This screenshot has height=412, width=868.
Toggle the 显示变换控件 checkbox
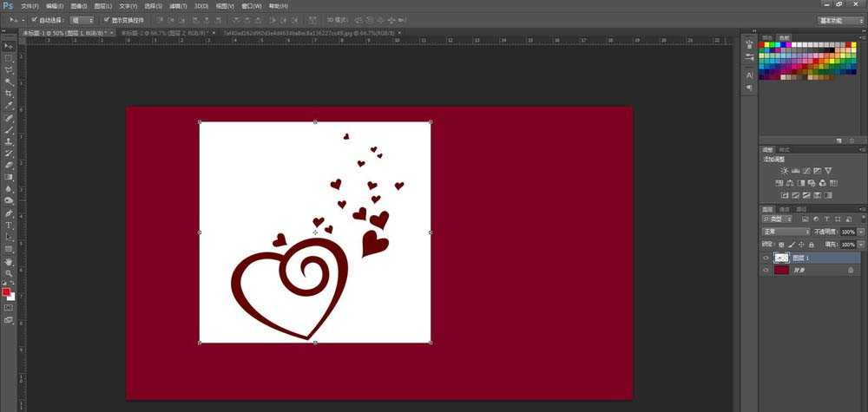[x=106, y=19]
